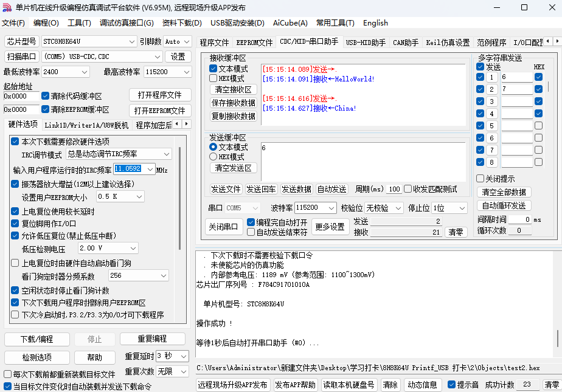The image size is (562, 392).
Task: Open the 最高波特率 115200 dropdown
Action: click(x=186, y=72)
